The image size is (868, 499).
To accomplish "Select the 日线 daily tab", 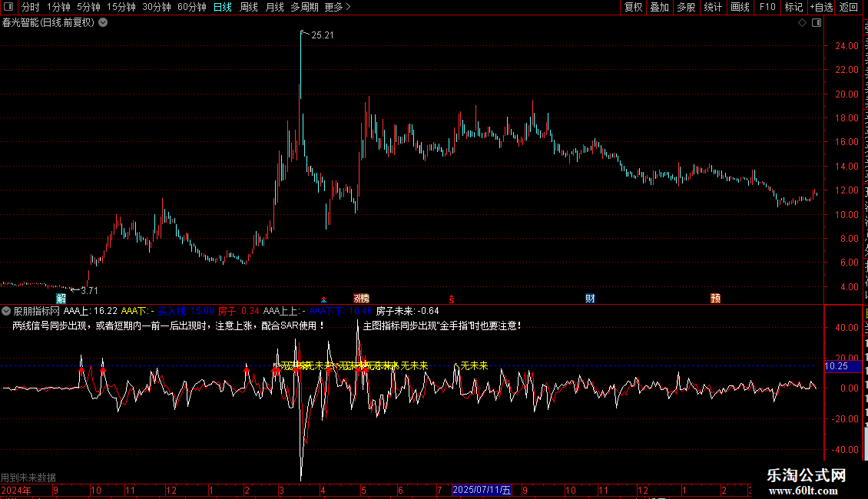I will [223, 7].
